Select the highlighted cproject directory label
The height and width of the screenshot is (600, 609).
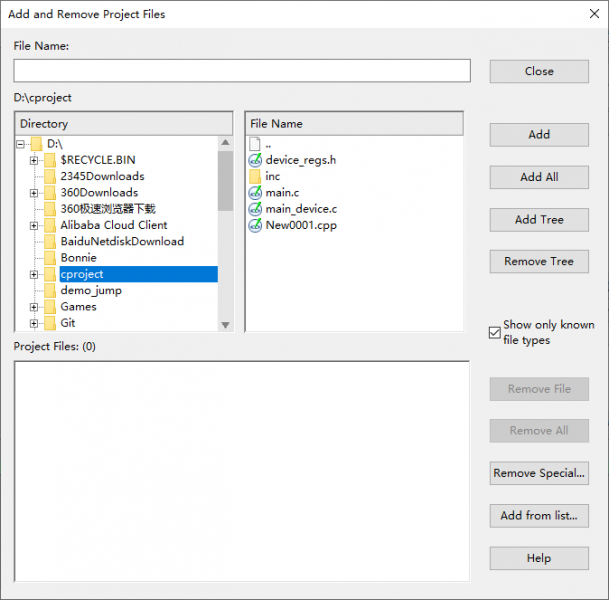coord(82,274)
